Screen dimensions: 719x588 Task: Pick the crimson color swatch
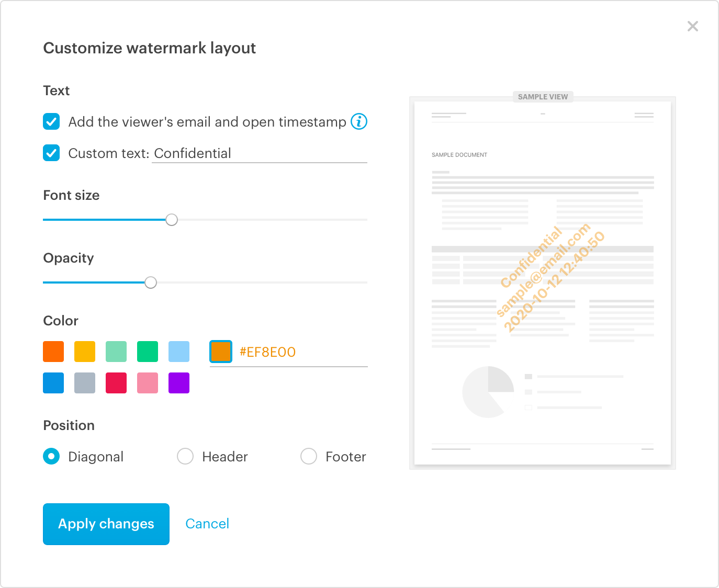pos(116,382)
